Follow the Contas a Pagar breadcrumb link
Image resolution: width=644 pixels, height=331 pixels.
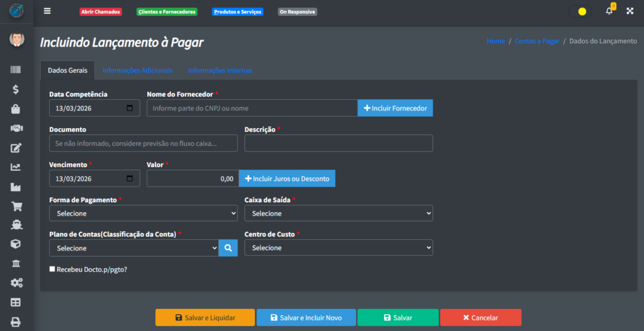coord(536,41)
